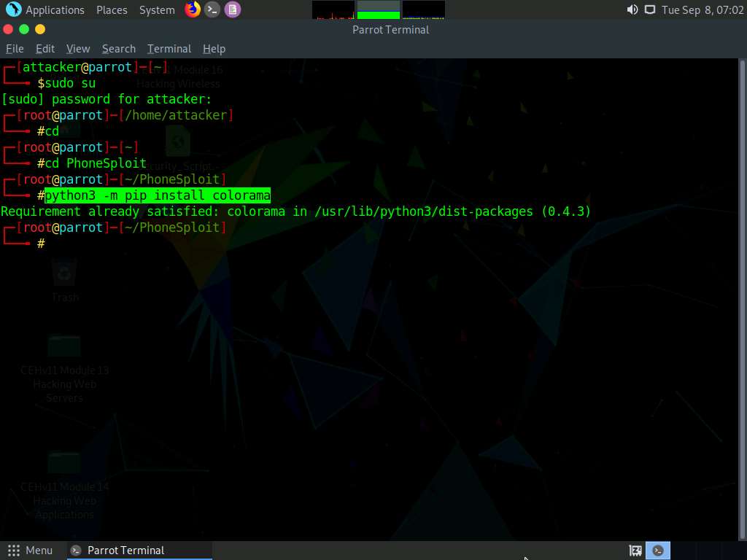Open the Terminal menu in the menu bar

169,48
